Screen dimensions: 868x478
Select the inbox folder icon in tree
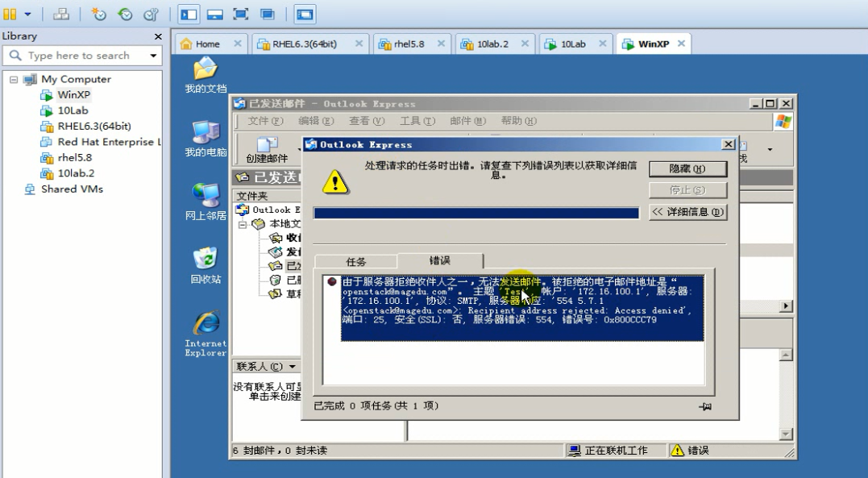(275, 238)
